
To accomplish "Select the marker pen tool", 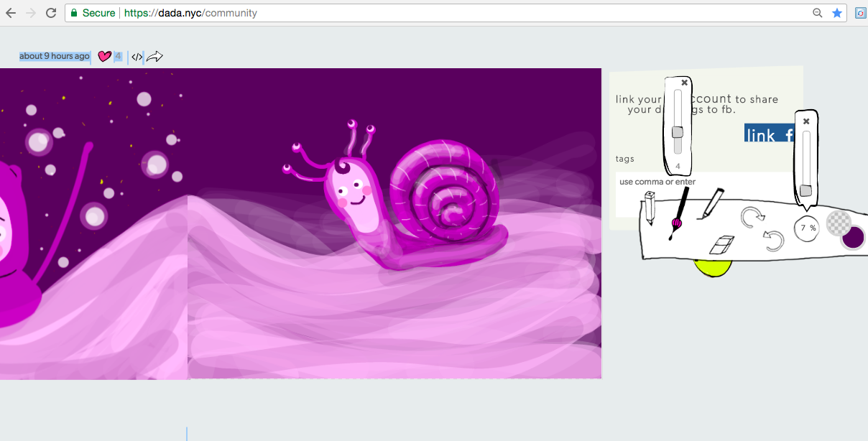I will (711, 203).
